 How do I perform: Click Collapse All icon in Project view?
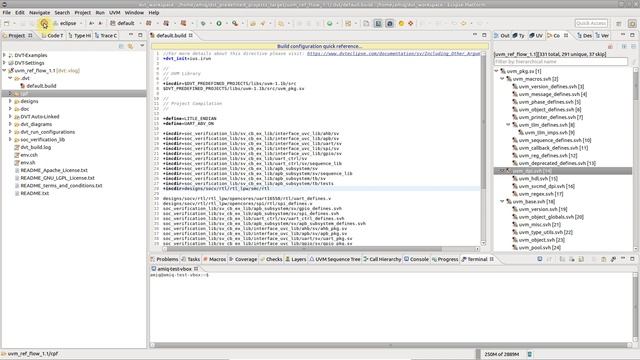(x=121, y=46)
